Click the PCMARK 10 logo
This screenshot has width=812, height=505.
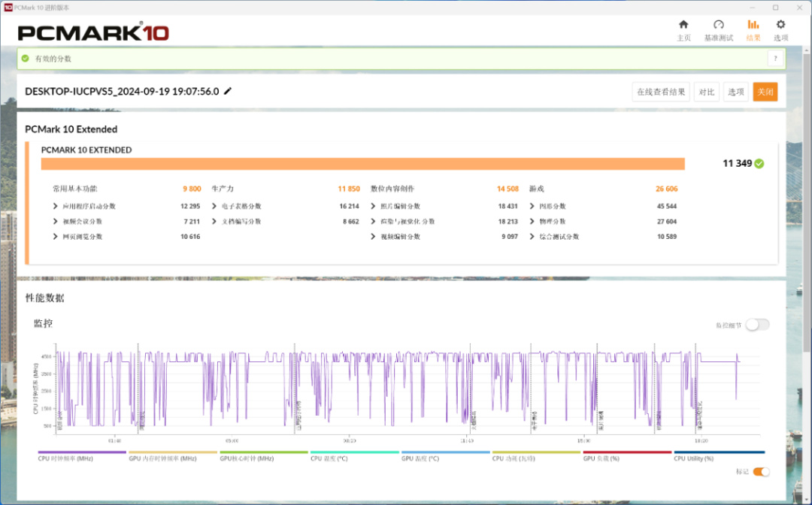coord(93,32)
